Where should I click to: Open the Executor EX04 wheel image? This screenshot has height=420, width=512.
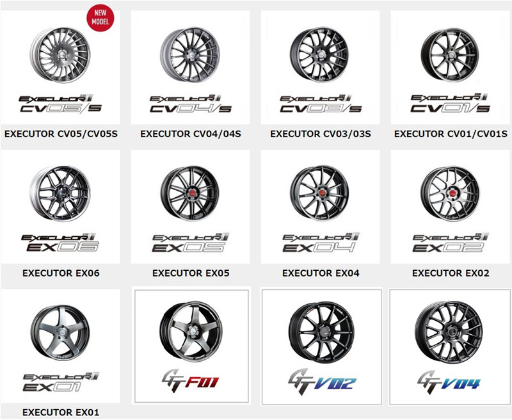point(319,193)
